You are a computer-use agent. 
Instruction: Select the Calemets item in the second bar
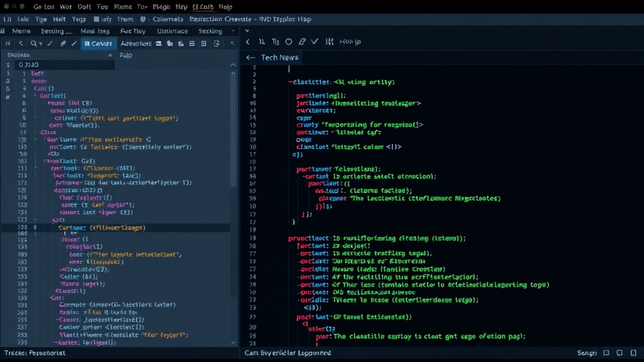tap(167, 19)
